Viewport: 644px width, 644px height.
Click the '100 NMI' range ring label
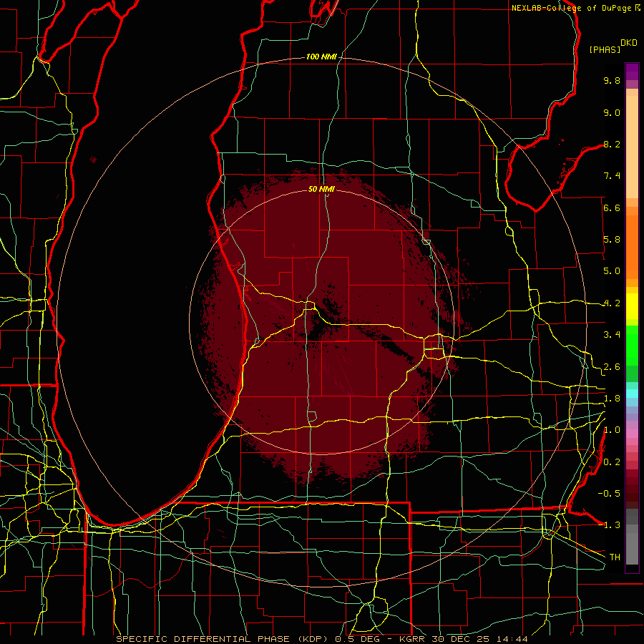point(321,57)
